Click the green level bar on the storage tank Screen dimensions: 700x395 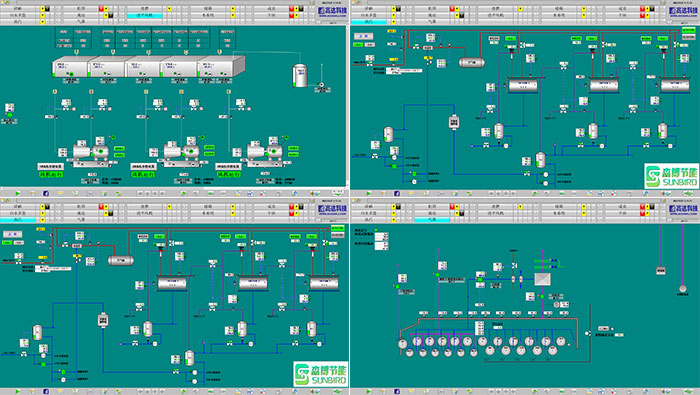294,84
